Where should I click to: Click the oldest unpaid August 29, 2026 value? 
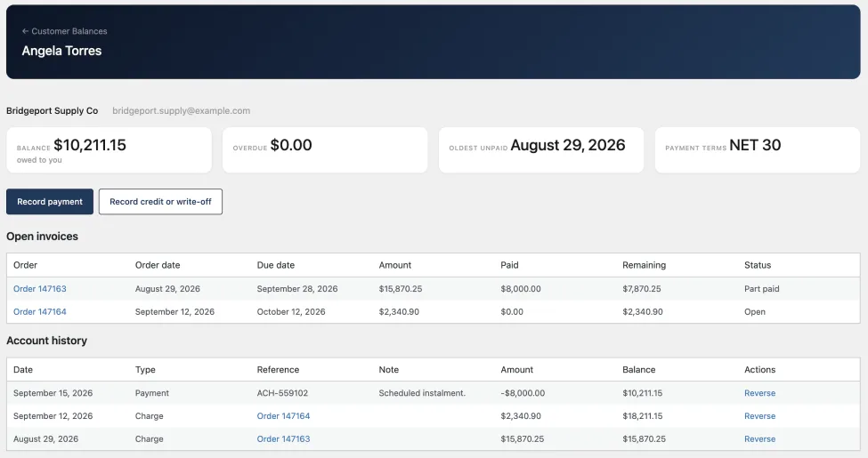tap(568, 145)
